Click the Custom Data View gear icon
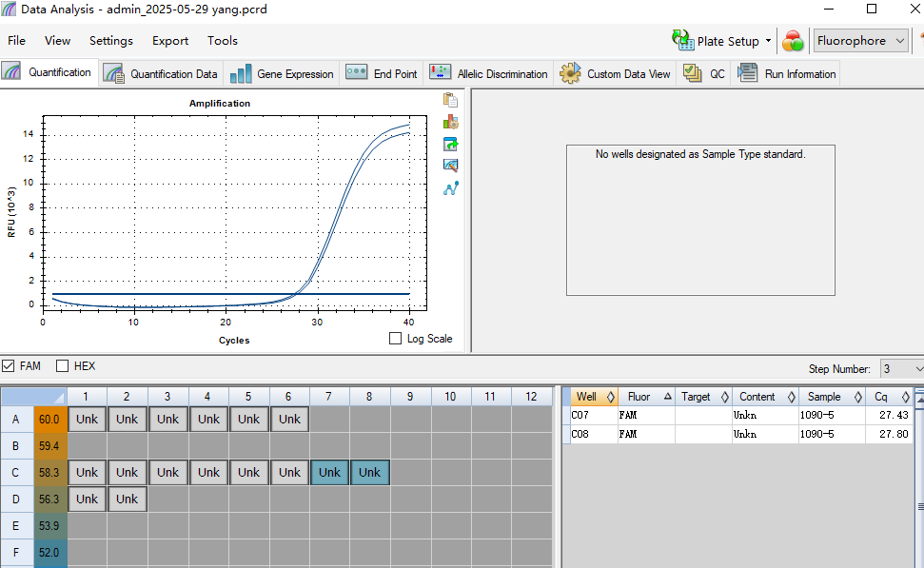Viewport: 924px width, 568px height. point(570,73)
